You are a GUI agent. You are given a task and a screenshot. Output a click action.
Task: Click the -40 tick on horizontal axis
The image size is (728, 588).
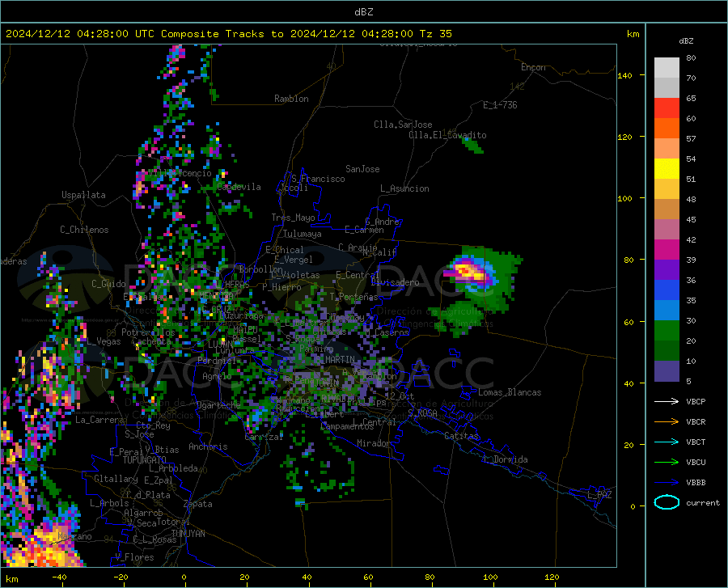59,577
